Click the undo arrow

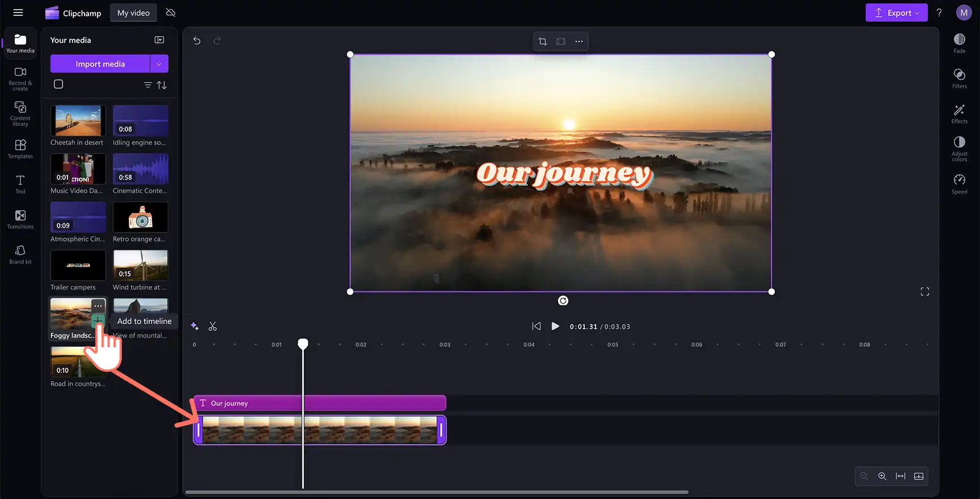point(197,40)
